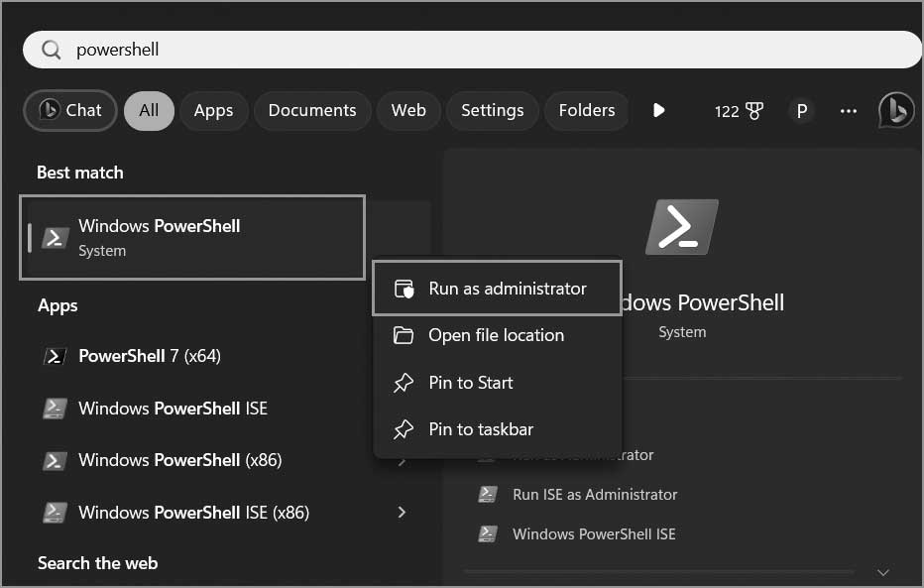
Task: Click the Windows PowerShell ISE list icon
Action: click(55, 409)
